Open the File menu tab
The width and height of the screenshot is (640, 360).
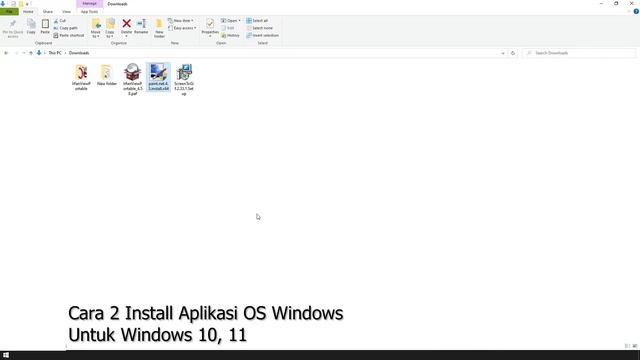tap(9, 11)
